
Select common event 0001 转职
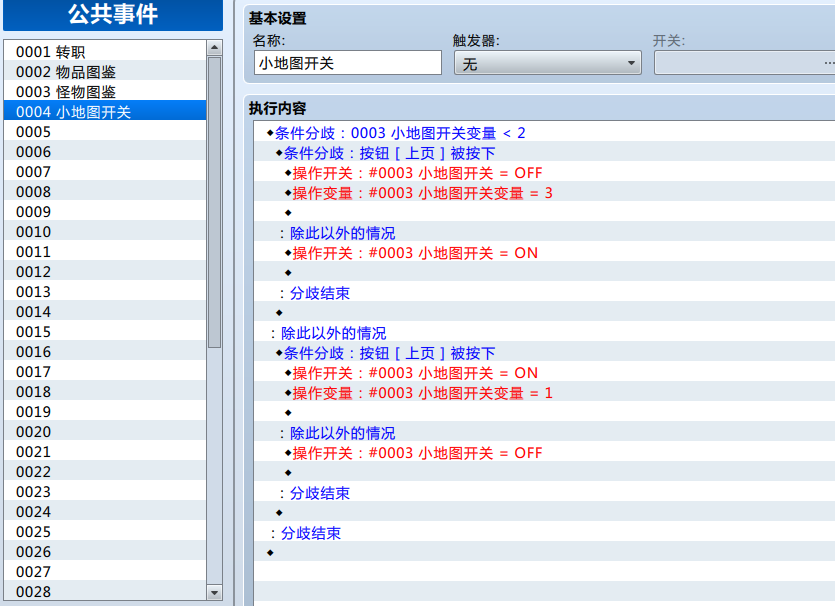(105, 52)
